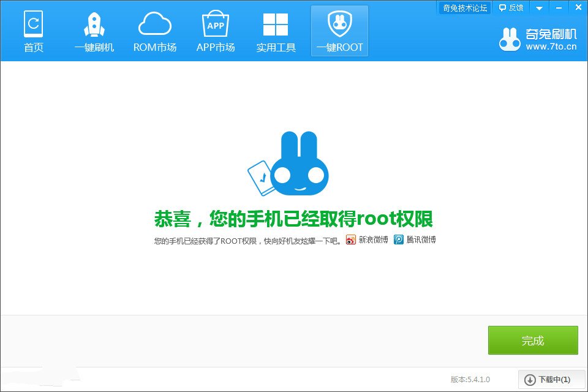
Task: Select the rocket-shaped 一键刷机 icon
Action: click(x=94, y=23)
